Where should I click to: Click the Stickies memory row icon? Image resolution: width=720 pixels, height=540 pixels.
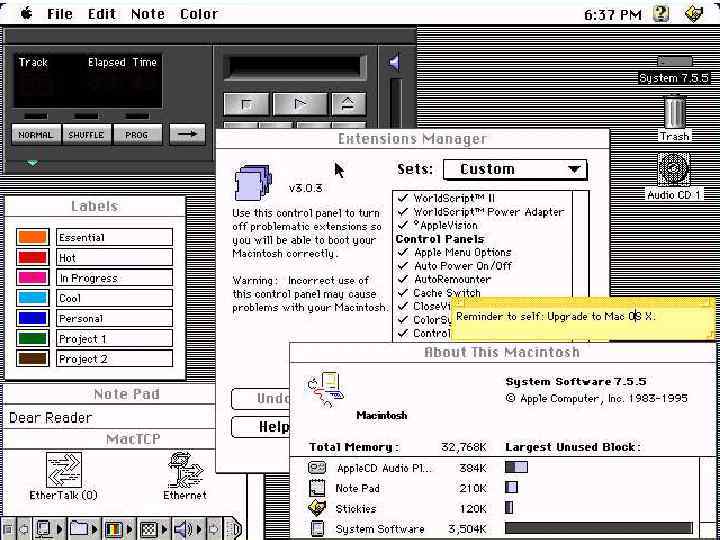(316, 508)
